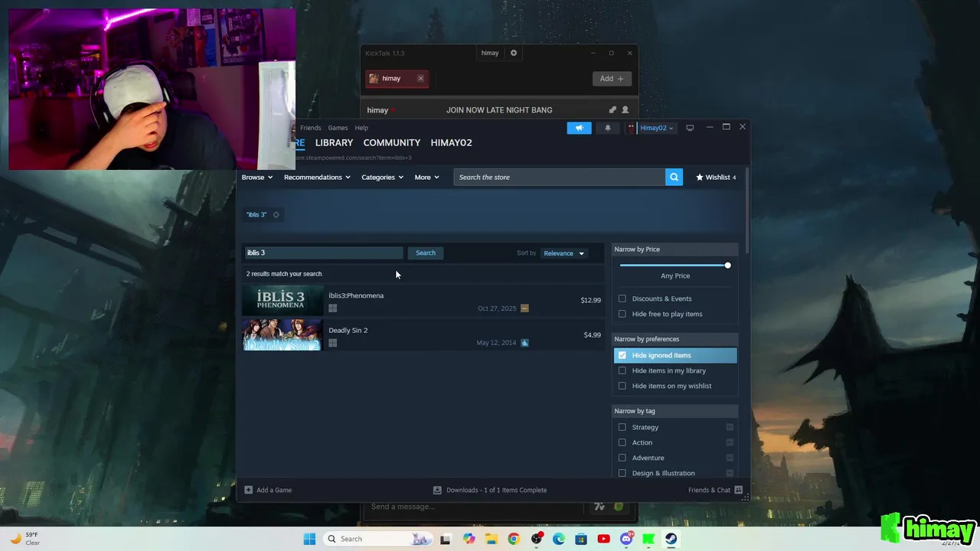The width and height of the screenshot is (980, 551).
Task: Switch to Big Picture mode monitor icon
Action: [690, 128]
